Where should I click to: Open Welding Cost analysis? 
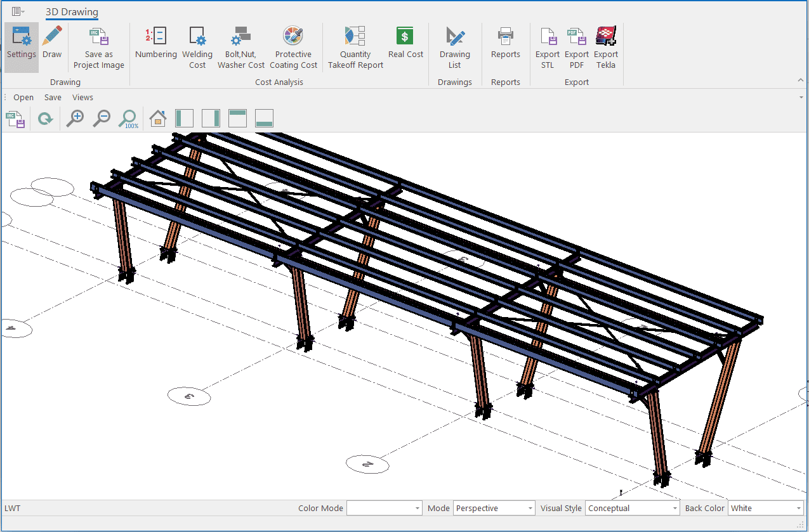(x=197, y=48)
